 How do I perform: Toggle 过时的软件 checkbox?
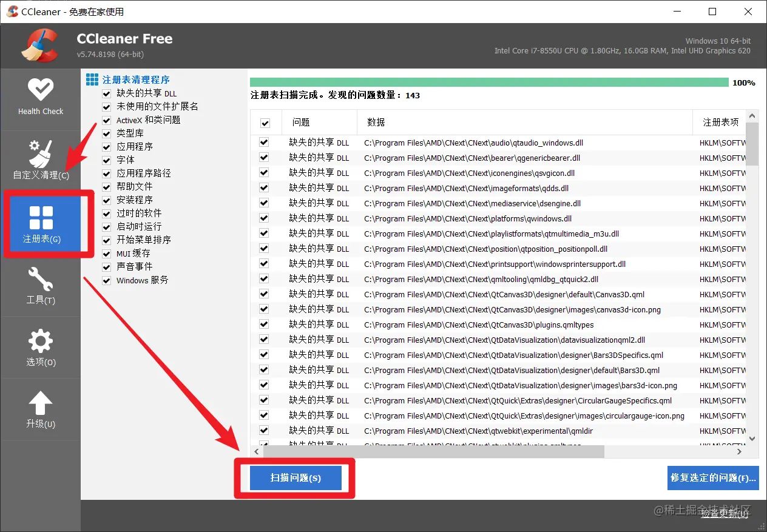point(107,214)
